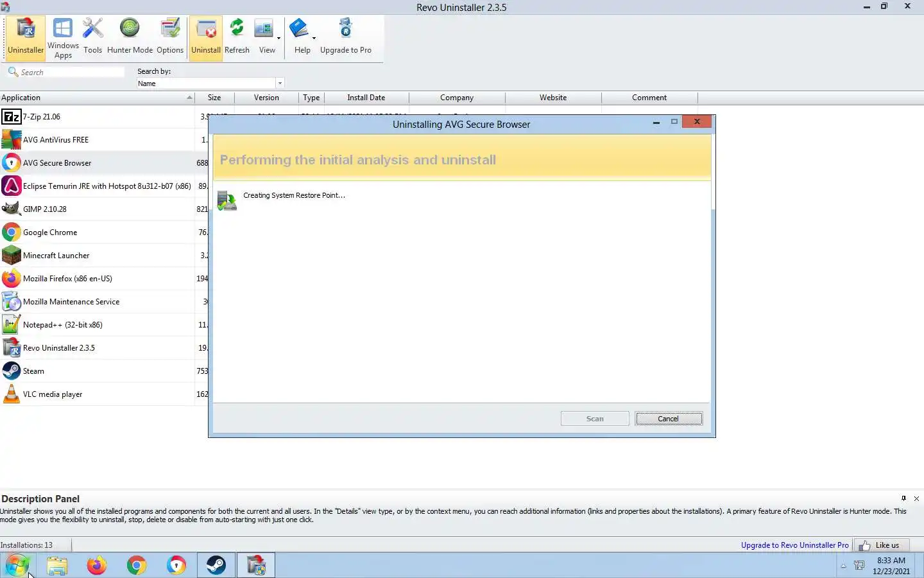Close the Uninstalling AVG Secure Browser dialog
Viewport: 924px width, 578px height.
[x=697, y=121]
